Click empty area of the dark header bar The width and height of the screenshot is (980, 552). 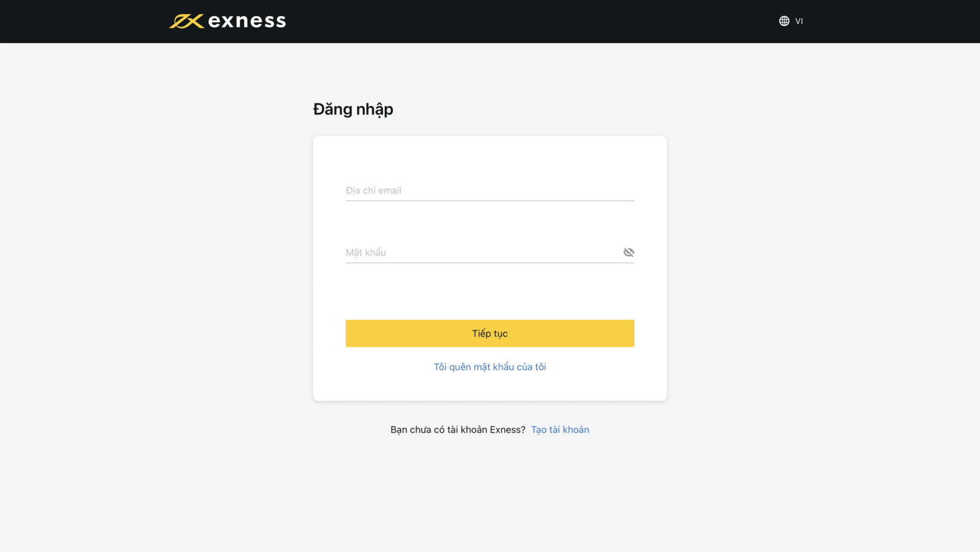pos(517,21)
